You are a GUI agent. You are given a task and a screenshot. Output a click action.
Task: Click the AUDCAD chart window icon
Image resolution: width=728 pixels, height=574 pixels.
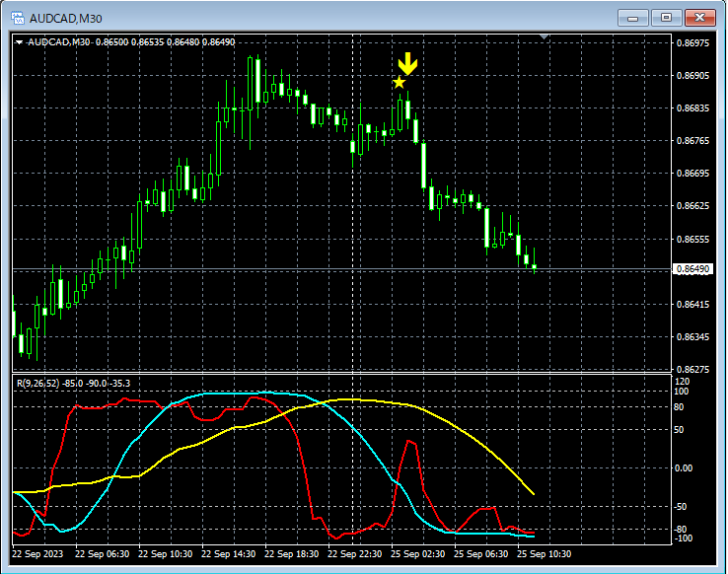(18, 18)
